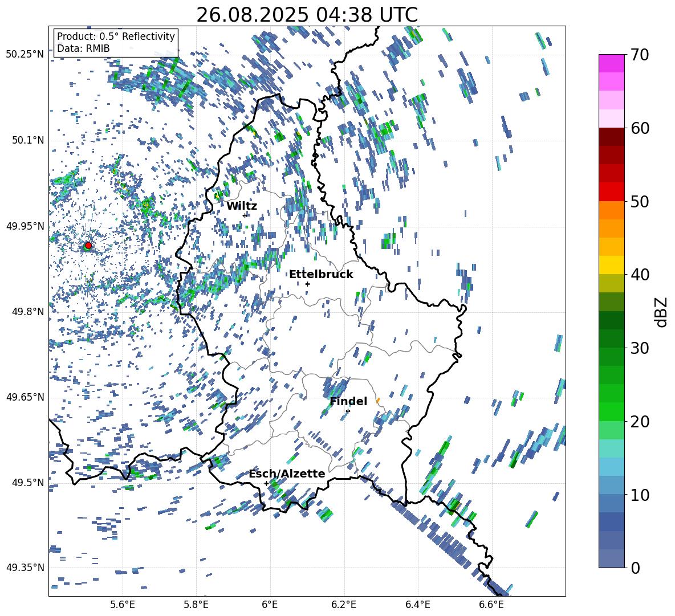Click the dBZ colorbar axis label

click(662, 312)
